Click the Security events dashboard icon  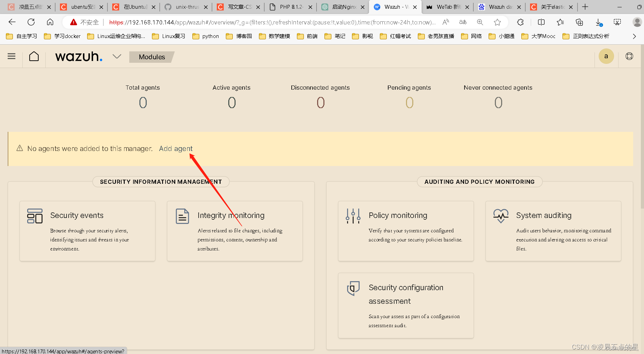click(35, 216)
